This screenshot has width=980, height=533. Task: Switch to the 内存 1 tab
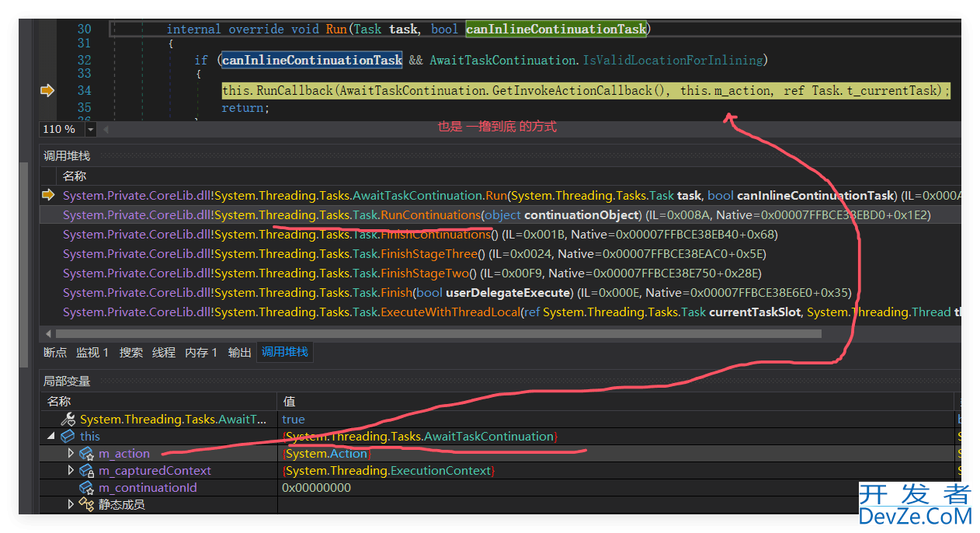point(201,353)
